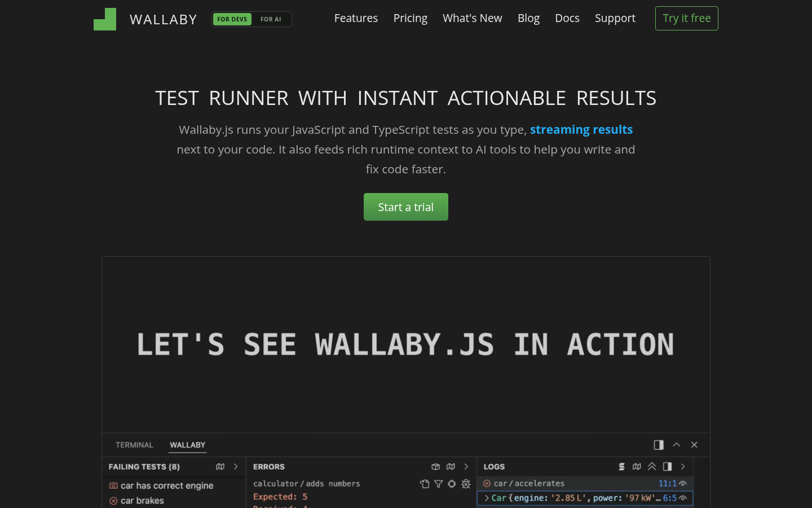The width and height of the screenshot is (812, 508).
Task: Go to the Pricing page
Action: (411, 18)
